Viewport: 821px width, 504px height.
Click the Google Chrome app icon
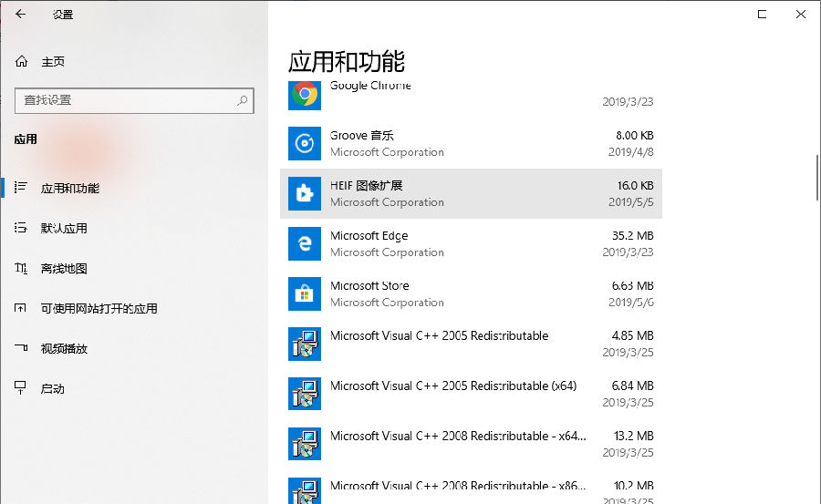click(304, 94)
